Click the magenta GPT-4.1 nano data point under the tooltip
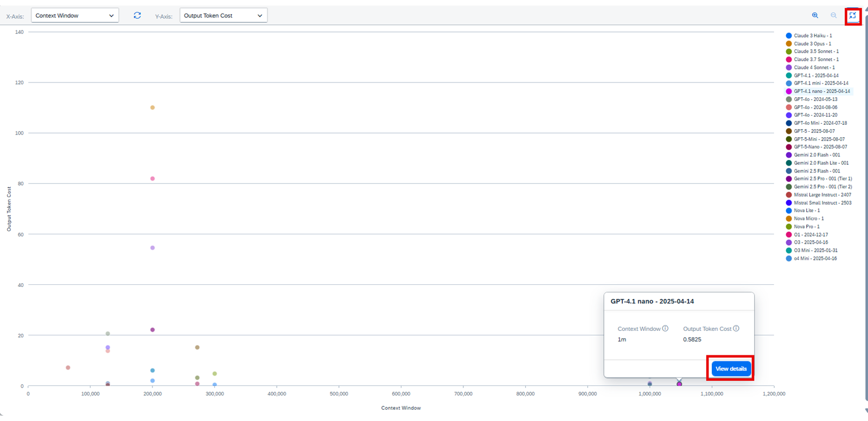Image resolution: width=868 pixels, height=421 pixels. click(679, 384)
